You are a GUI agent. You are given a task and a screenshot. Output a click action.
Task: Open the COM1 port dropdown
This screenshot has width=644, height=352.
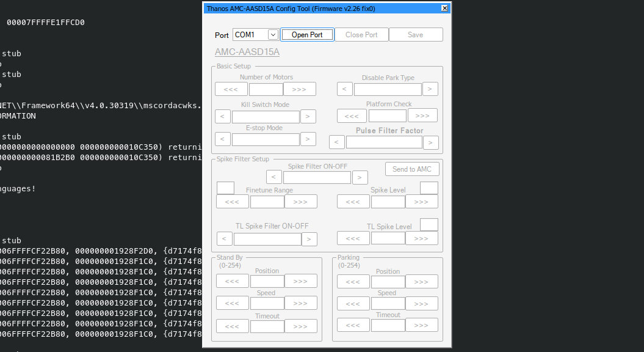[x=272, y=35]
